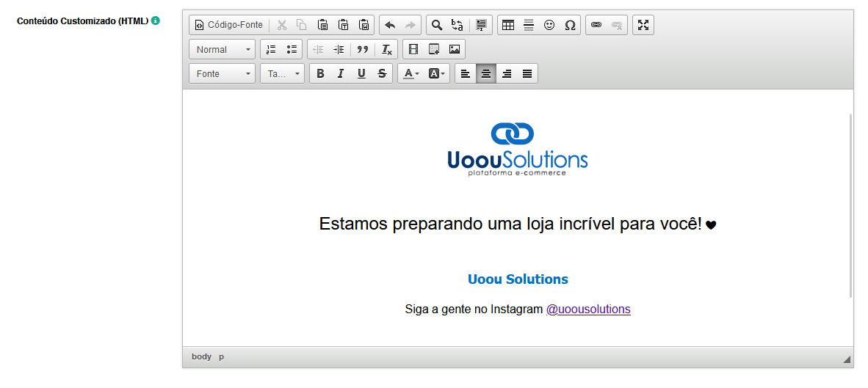Insert an image
868x388 pixels.
[455, 49]
